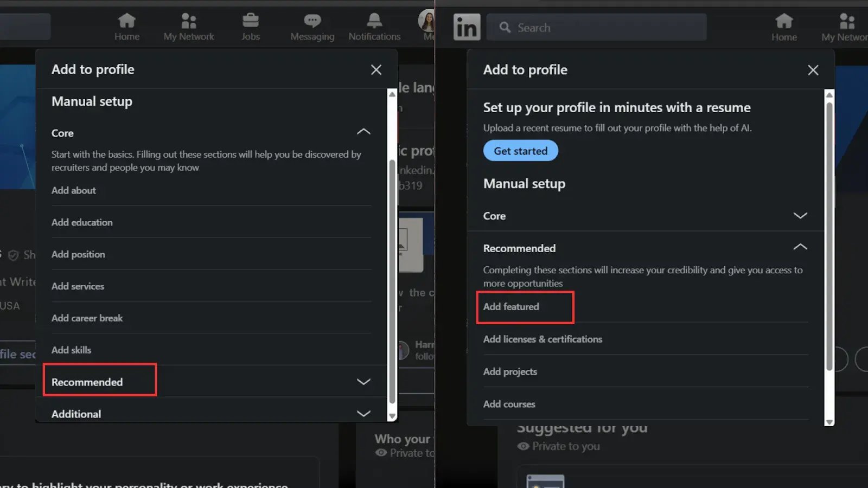Expand the Recommended section in left dialog
This screenshot has width=868, height=488.
click(363, 382)
